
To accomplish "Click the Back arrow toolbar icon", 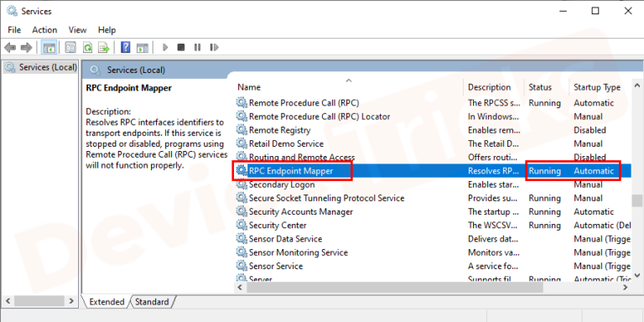I will [x=10, y=48].
